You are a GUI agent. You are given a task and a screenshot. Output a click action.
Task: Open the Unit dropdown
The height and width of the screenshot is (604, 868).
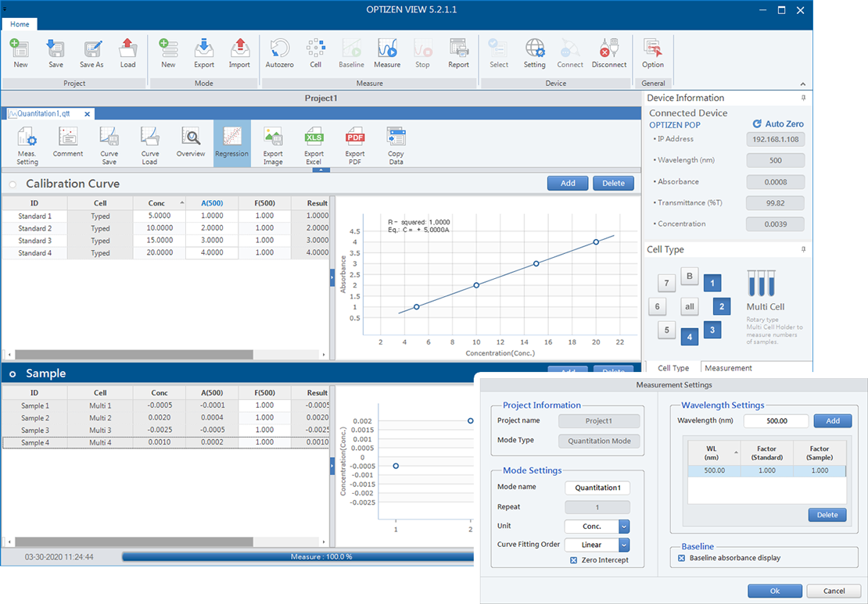click(x=624, y=527)
